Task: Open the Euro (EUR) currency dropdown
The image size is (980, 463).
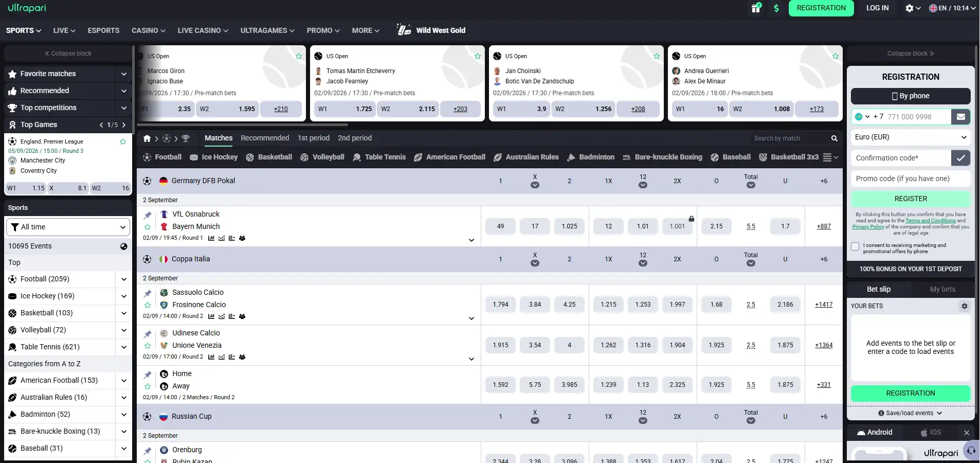Action: point(911,137)
